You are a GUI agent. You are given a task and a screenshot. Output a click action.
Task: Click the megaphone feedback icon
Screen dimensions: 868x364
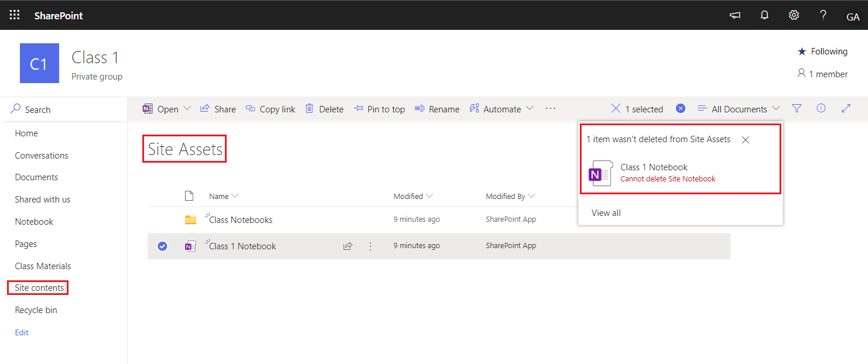tap(735, 15)
